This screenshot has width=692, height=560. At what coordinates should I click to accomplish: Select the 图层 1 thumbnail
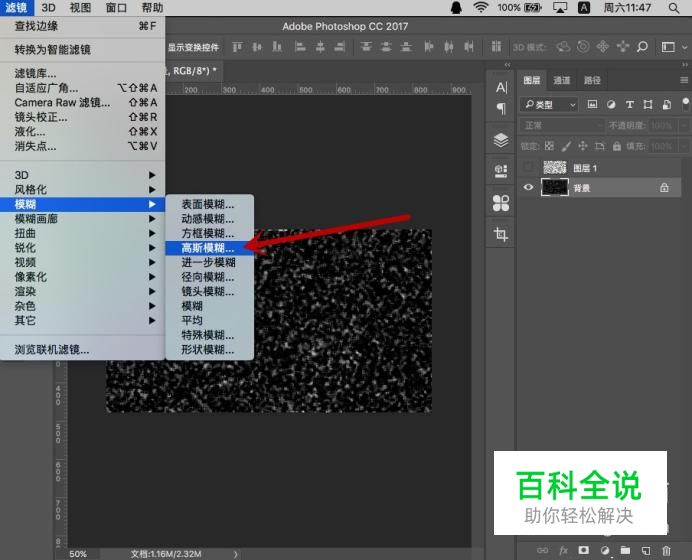555,168
